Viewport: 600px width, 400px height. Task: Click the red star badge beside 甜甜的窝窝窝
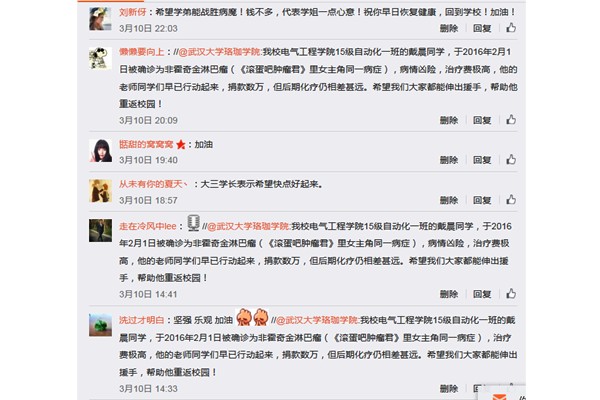coord(181,145)
